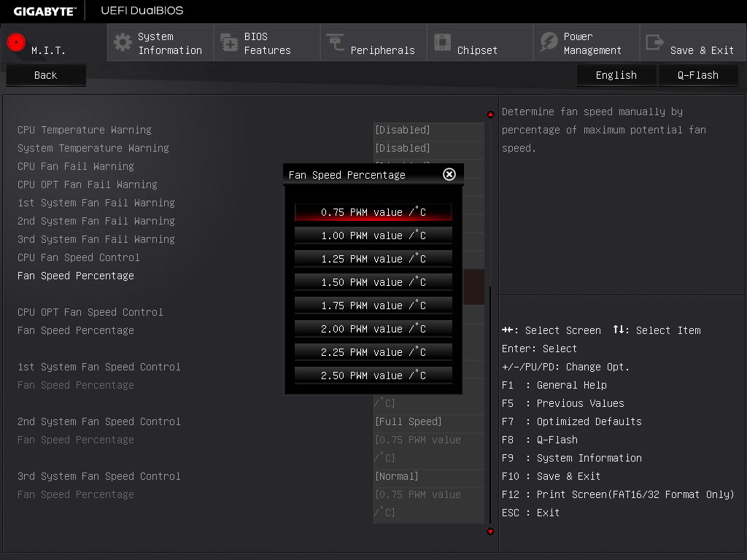Open the Chipset icon tab
Viewport: 747px width, 560px height.
point(442,42)
